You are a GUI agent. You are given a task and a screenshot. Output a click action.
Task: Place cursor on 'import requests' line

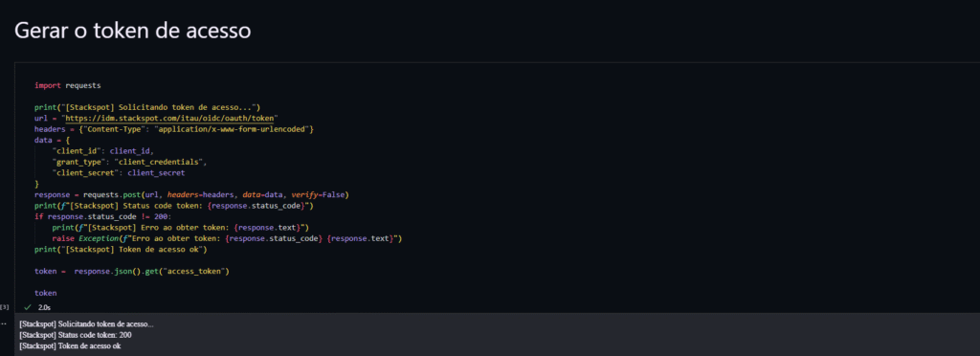(68, 85)
